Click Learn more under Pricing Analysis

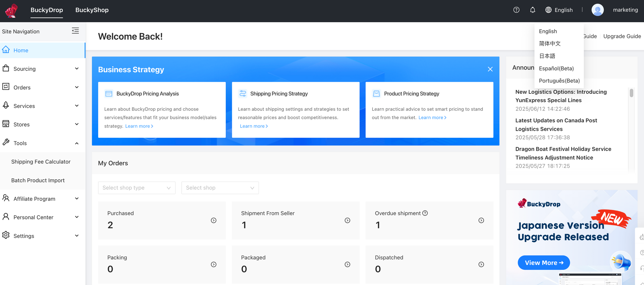tap(139, 126)
